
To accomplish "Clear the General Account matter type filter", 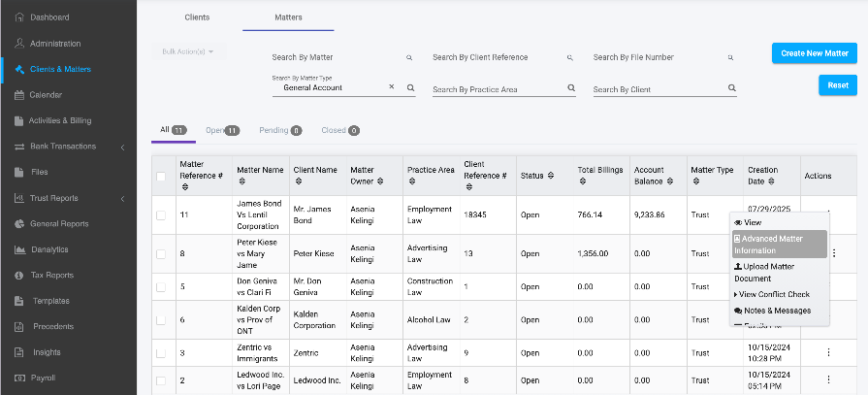I will tap(392, 87).
